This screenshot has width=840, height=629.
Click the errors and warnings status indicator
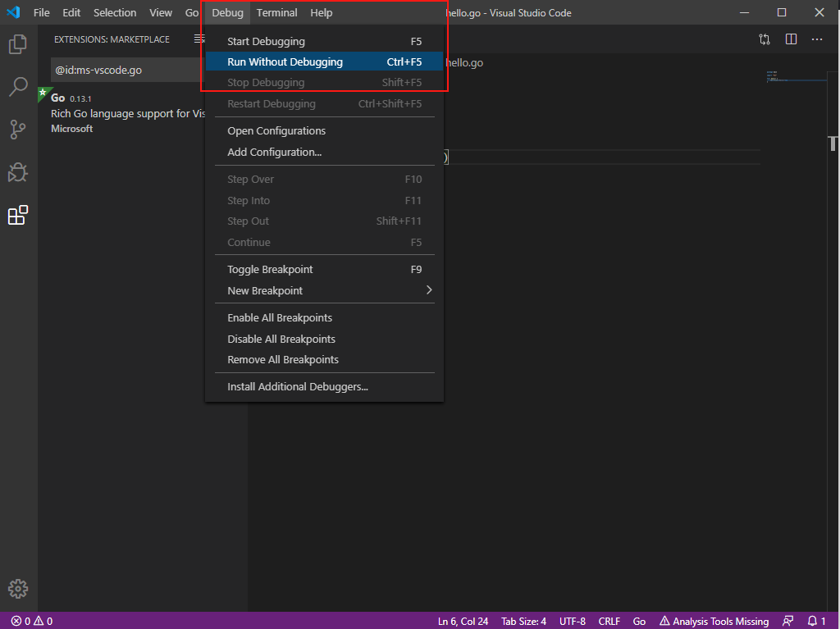[32, 621]
